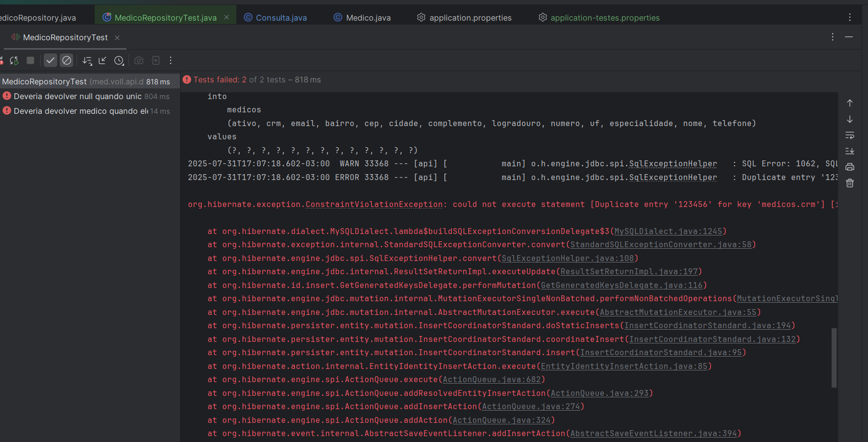Toggle Show Passed checkmark filter
Image resolution: width=868 pixels, height=442 pixels.
(x=51, y=60)
